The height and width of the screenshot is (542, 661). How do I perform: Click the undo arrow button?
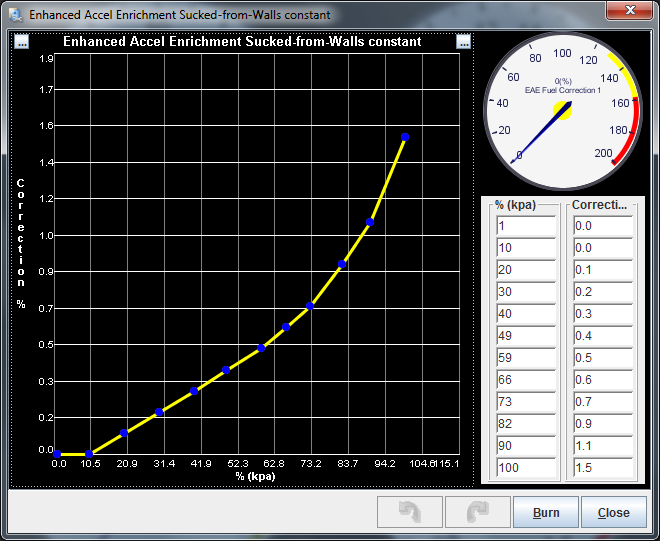pyautogui.click(x=409, y=512)
